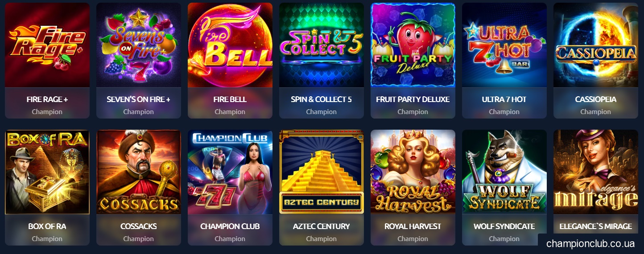Launch the Wolf Syndicate game thumbnail
The height and width of the screenshot is (254, 644).
[504, 172]
